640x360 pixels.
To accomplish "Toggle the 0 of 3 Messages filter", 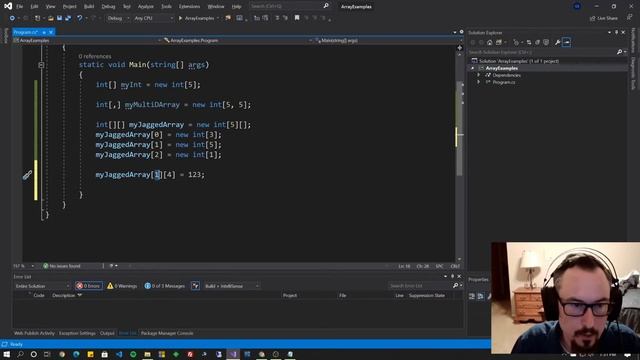I will click(164, 286).
